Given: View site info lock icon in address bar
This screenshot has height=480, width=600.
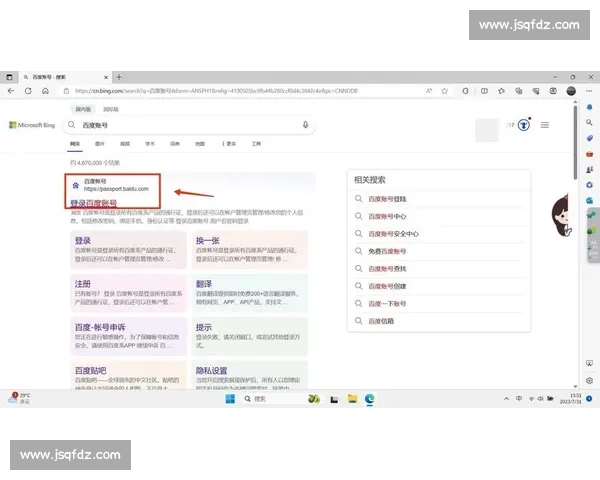Looking at the screenshot, I should (x=66, y=91).
